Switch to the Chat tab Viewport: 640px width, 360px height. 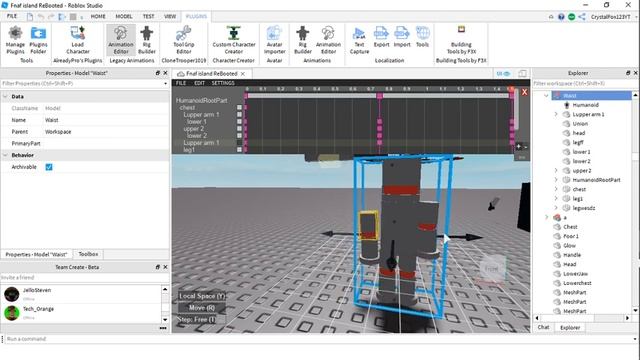point(543,327)
